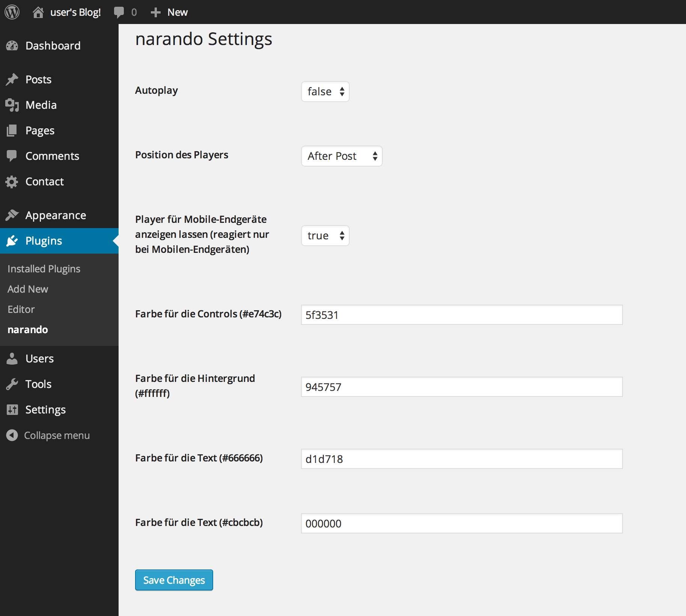Open the Autoplay dropdown
The width and height of the screenshot is (686, 616).
[325, 92]
